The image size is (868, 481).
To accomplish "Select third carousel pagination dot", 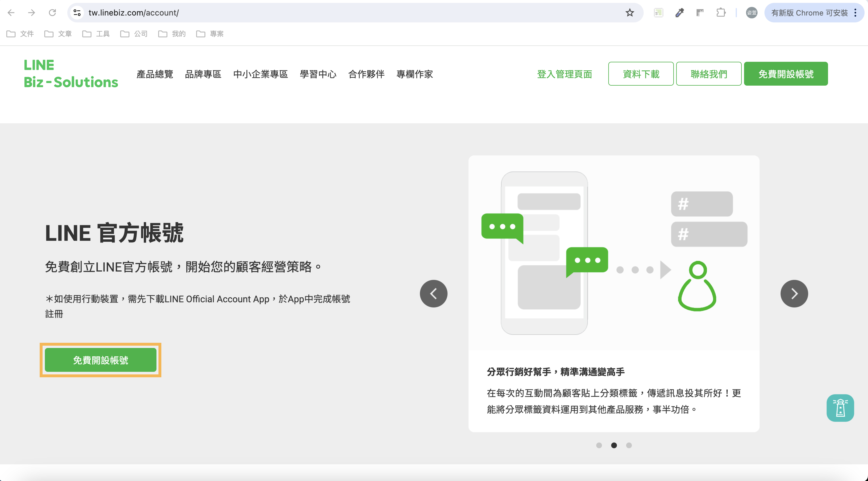I will (x=629, y=445).
